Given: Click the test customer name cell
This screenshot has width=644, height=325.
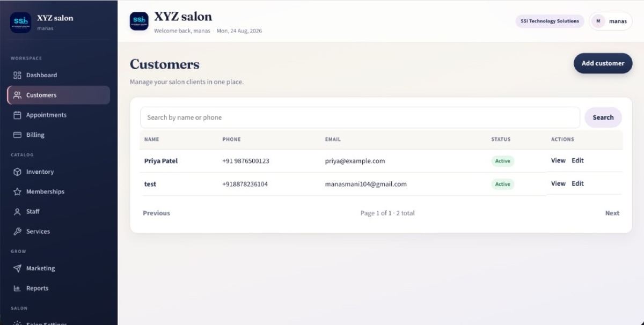Looking at the screenshot, I should tap(150, 184).
